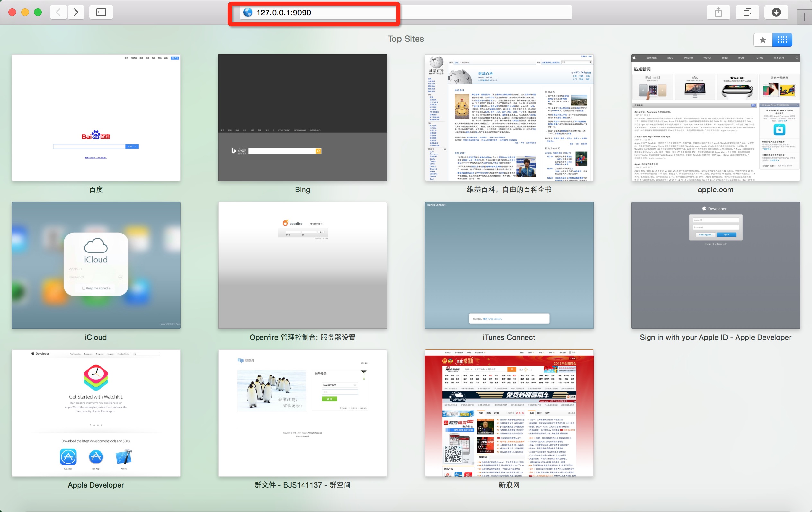The height and width of the screenshot is (512, 812).
Task: Click the 维基百科，自由的百科全书 label
Action: coord(509,190)
